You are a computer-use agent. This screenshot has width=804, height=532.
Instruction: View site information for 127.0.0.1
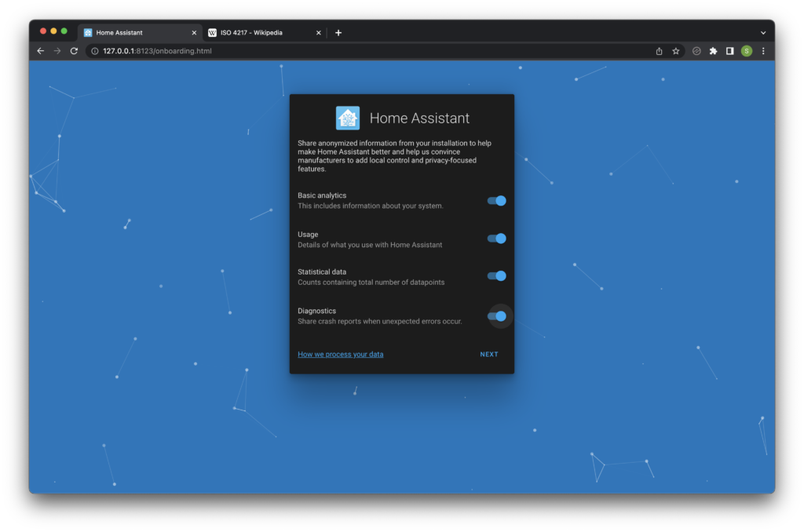(95, 51)
